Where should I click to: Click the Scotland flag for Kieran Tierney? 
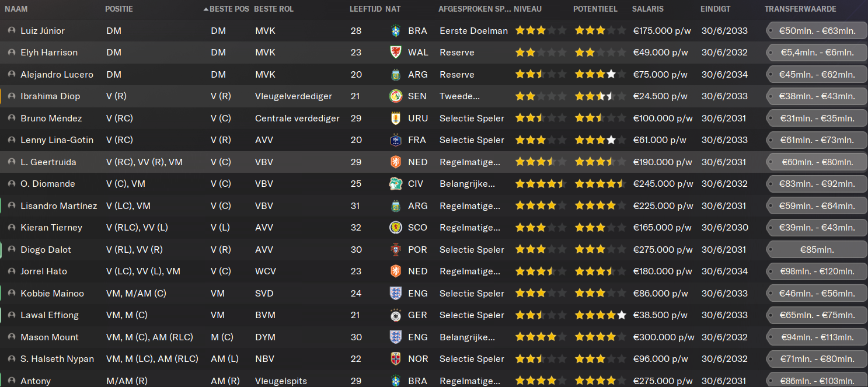pyautogui.click(x=396, y=228)
